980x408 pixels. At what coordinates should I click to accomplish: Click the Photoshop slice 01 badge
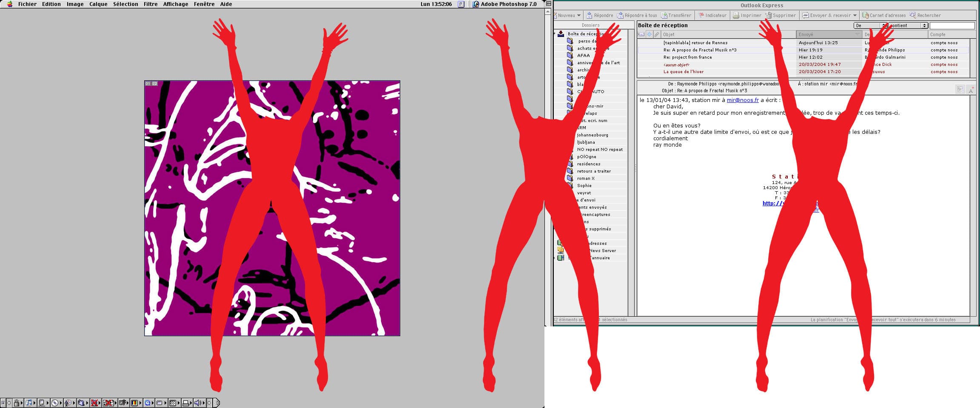pos(151,83)
